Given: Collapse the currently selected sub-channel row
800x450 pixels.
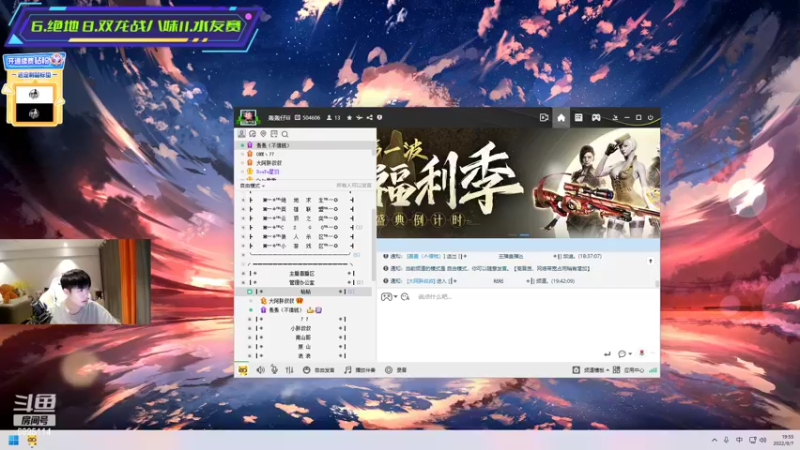Looking at the screenshot, I should [x=249, y=292].
